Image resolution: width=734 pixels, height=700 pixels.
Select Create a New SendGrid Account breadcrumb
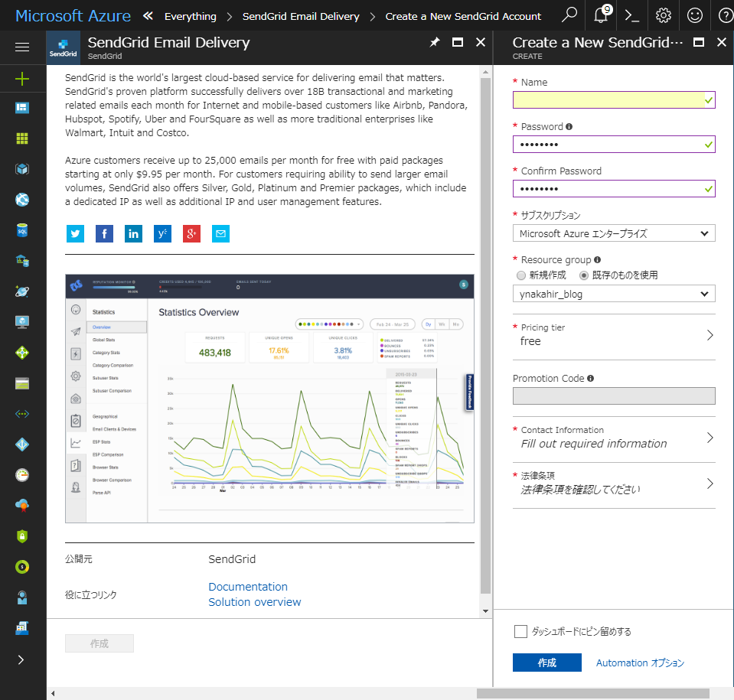click(463, 16)
